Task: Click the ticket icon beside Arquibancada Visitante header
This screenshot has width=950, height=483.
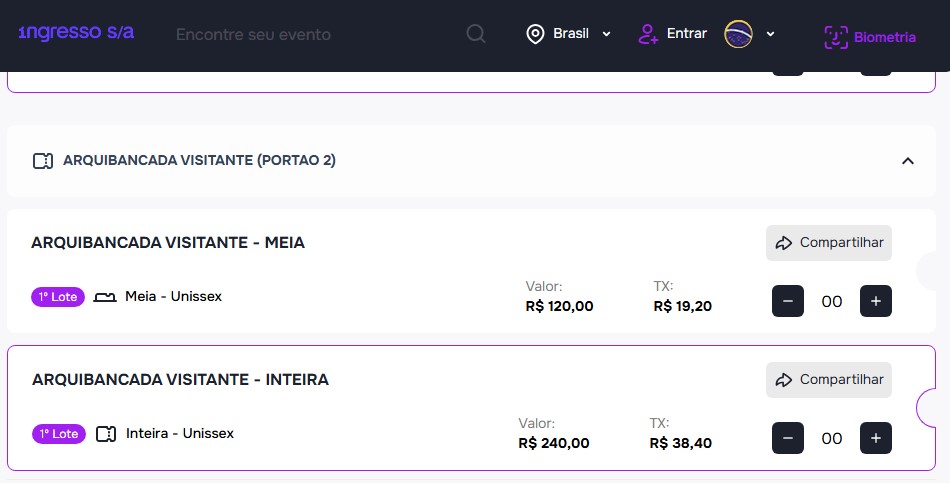Action: click(x=42, y=161)
